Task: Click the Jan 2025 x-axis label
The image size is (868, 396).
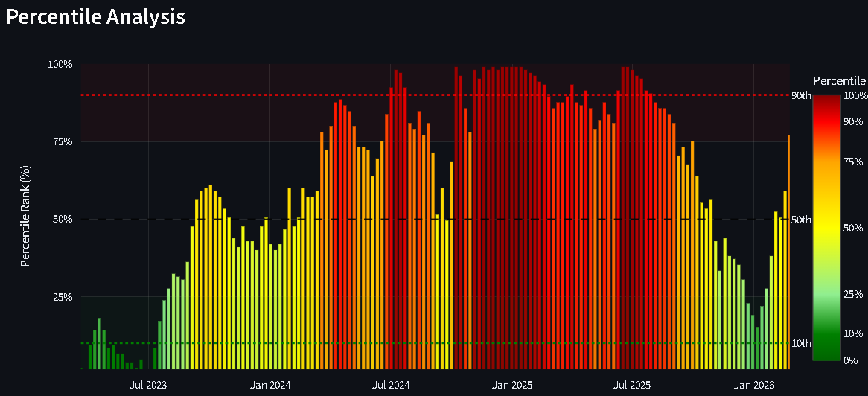Action: click(513, 384)
